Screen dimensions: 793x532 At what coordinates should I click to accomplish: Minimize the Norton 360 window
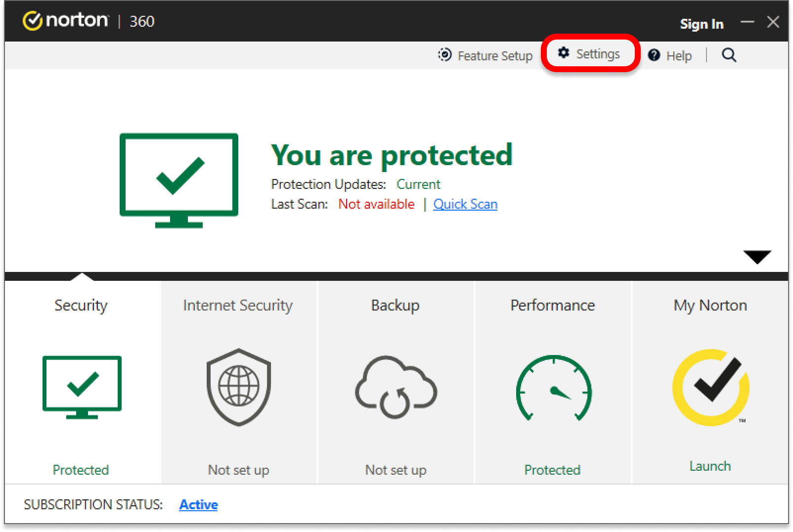pos(747,22)
